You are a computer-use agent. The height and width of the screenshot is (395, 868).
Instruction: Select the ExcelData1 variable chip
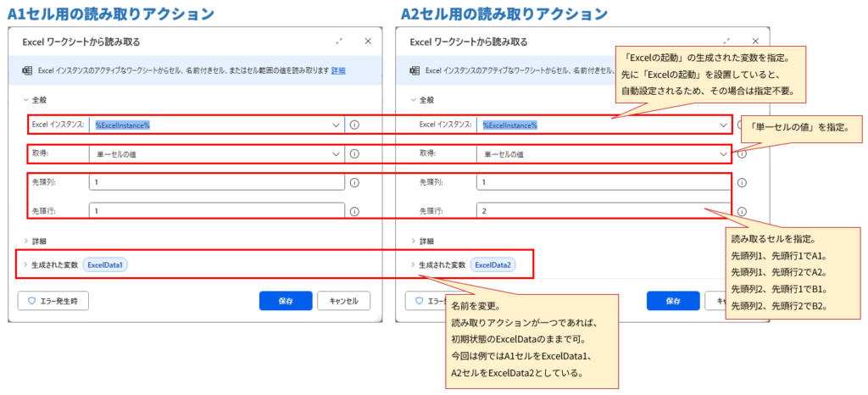point(105,265)
